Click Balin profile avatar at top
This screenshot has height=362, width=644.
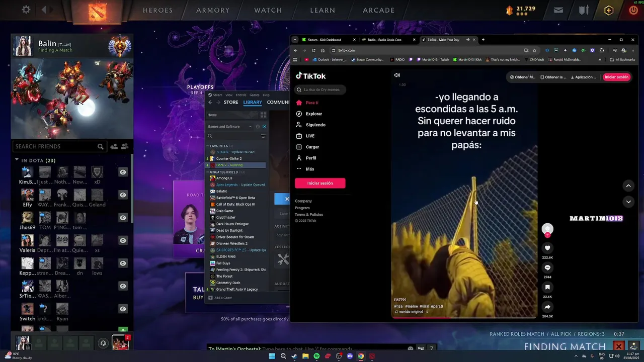(x=23, y=46)
